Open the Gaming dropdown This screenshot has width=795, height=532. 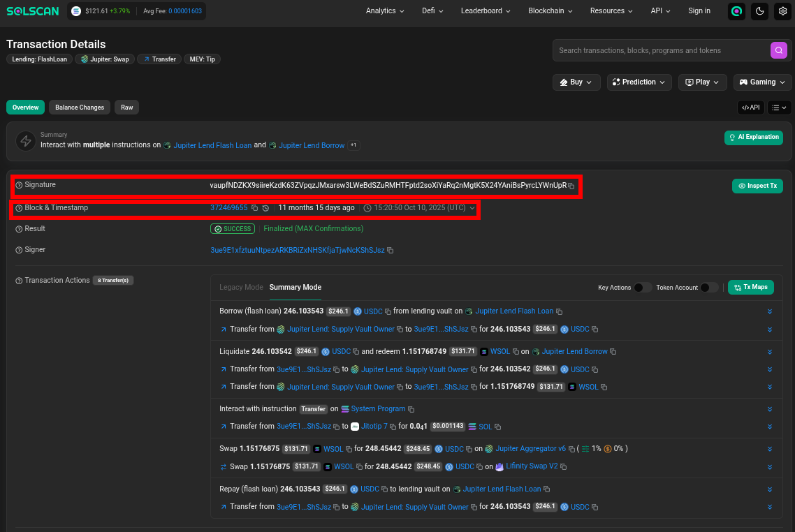(x=762, y=82)
